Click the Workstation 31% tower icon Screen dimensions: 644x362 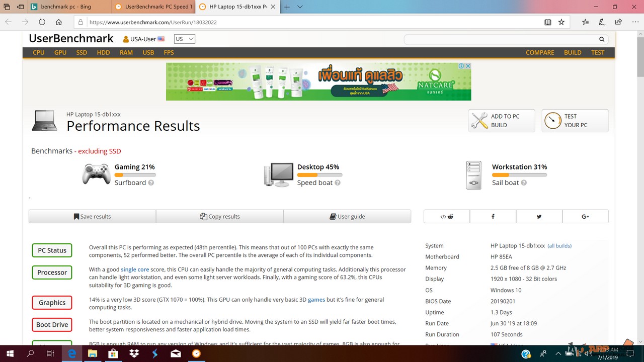click(x=474, y=175)
